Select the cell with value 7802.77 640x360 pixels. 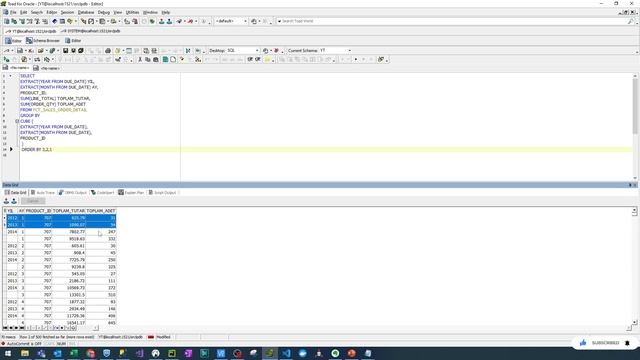click(x=69, y=232)
